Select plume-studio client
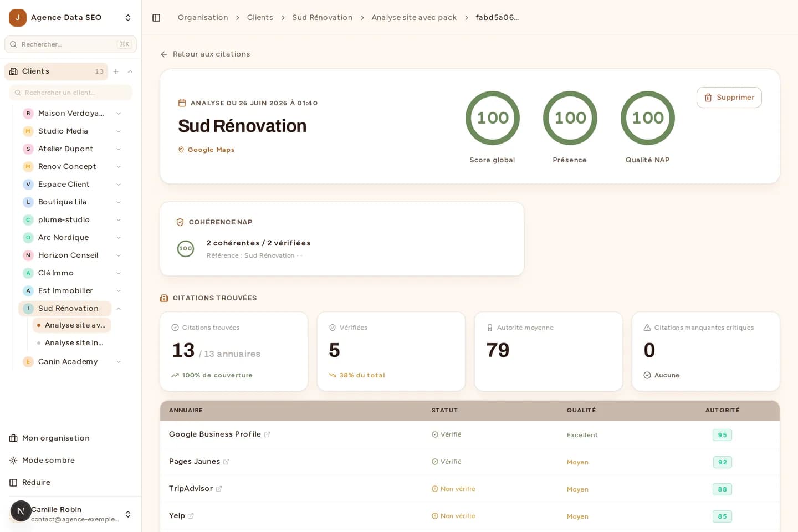 click(x=64, y=220)
